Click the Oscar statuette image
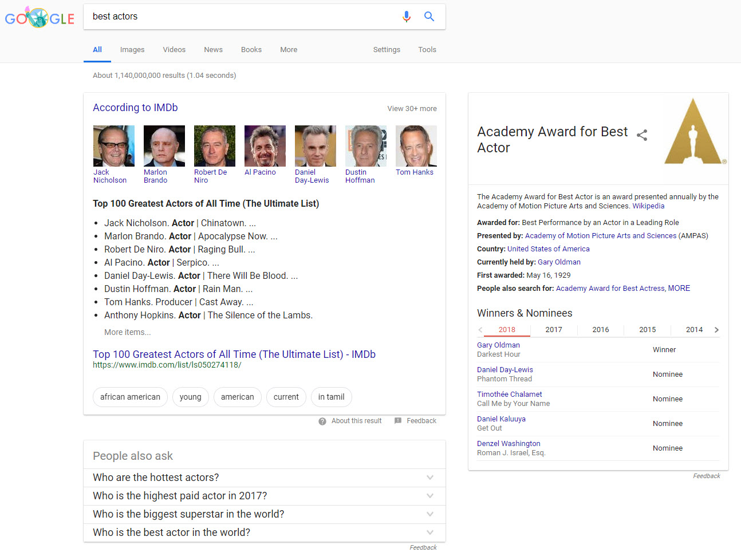 point(693,132)
